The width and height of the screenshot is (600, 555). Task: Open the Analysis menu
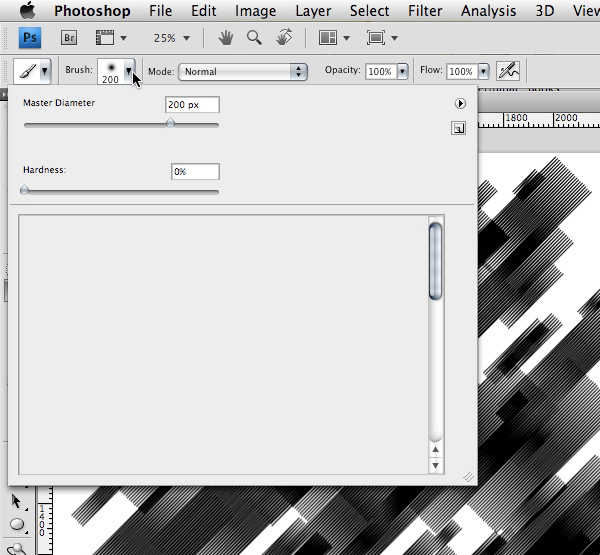[488, 11]
